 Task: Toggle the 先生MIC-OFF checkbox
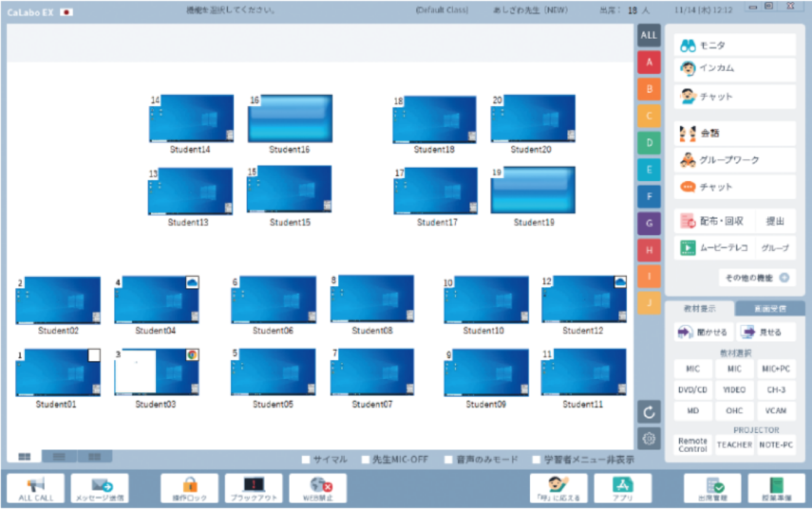pos(365,459)
